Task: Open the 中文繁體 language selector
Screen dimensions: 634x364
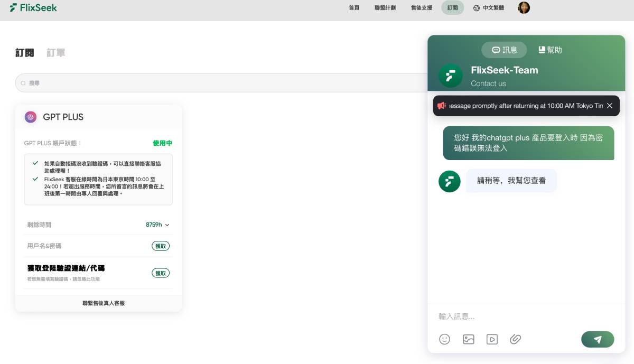Action: pyautogui.click(x=489, y=8)
